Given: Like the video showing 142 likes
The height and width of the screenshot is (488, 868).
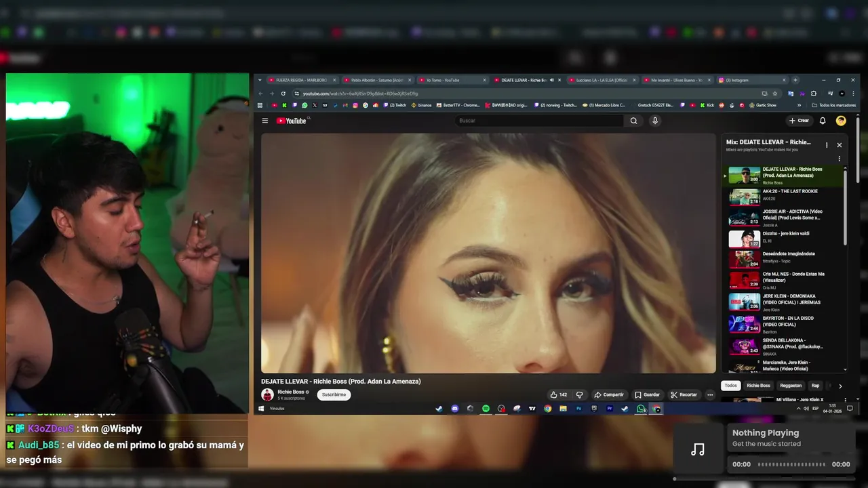Looking at the screenshot, I should coord(558,394).
